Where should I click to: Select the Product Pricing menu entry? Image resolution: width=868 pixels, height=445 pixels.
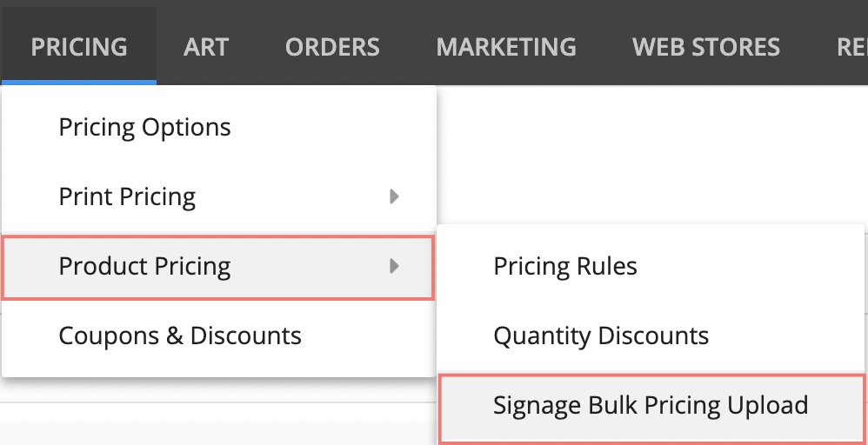[218, 267]
